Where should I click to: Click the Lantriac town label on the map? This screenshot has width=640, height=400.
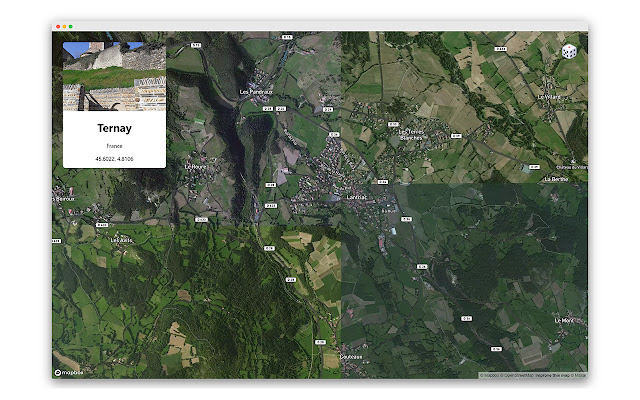point(356,197)
